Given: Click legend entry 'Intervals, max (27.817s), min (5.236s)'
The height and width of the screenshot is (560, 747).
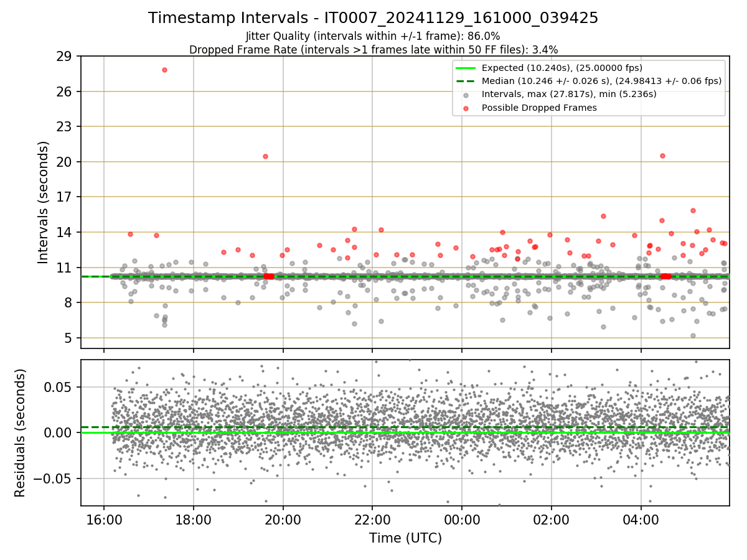Looking at the screenshot, I should [x=569, y=94].
